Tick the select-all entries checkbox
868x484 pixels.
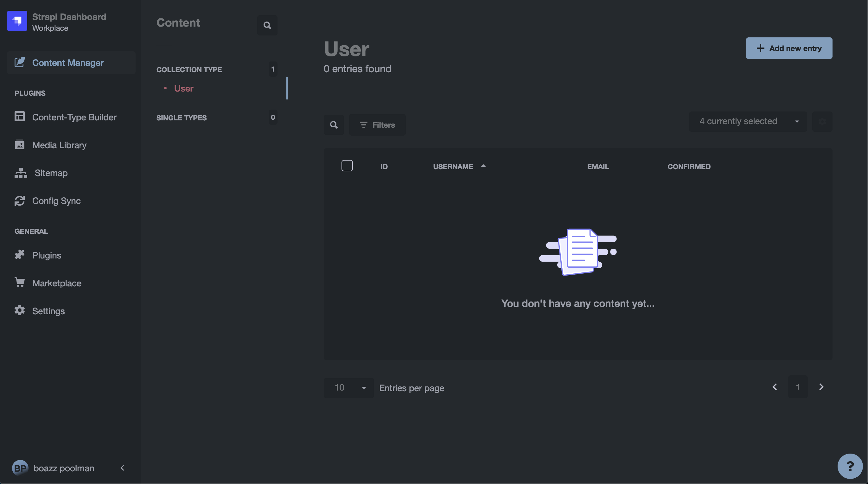pos(347,166)
